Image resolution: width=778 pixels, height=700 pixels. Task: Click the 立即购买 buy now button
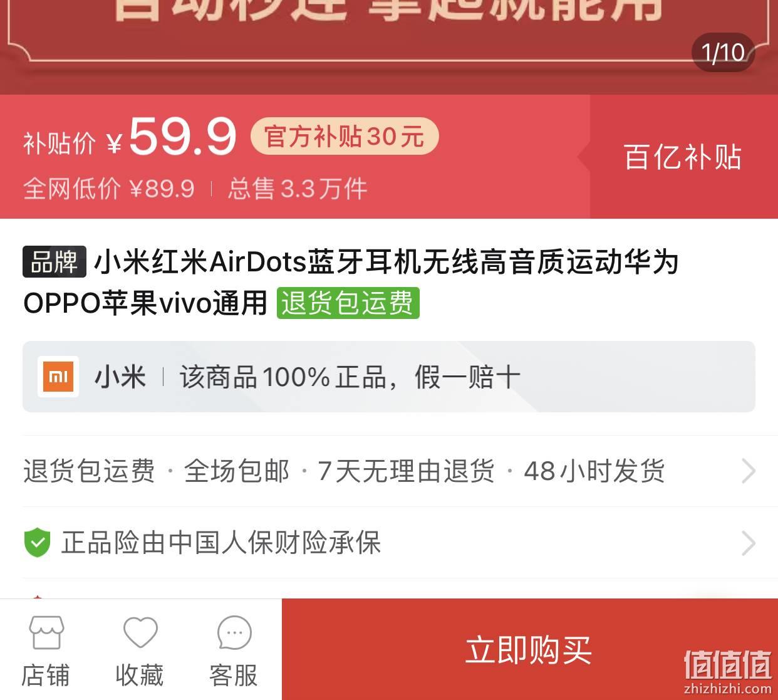click(529, 649)
